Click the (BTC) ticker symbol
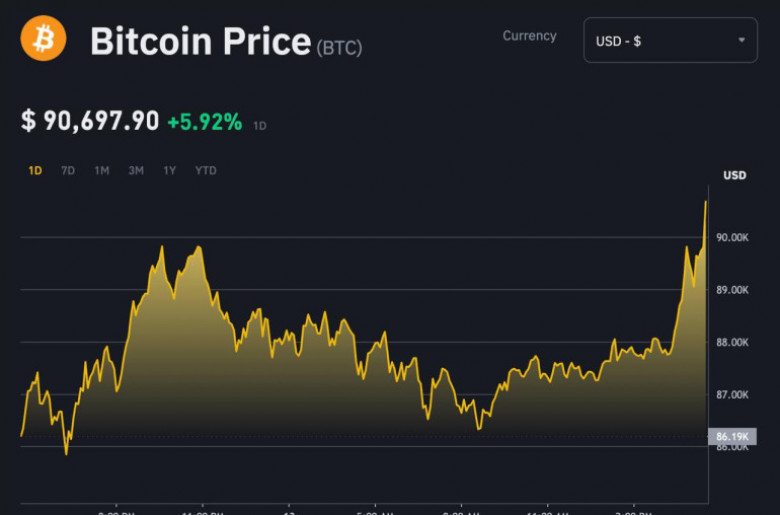The height and width of the screenshot is (515, 780). click(x=339, y=47)
